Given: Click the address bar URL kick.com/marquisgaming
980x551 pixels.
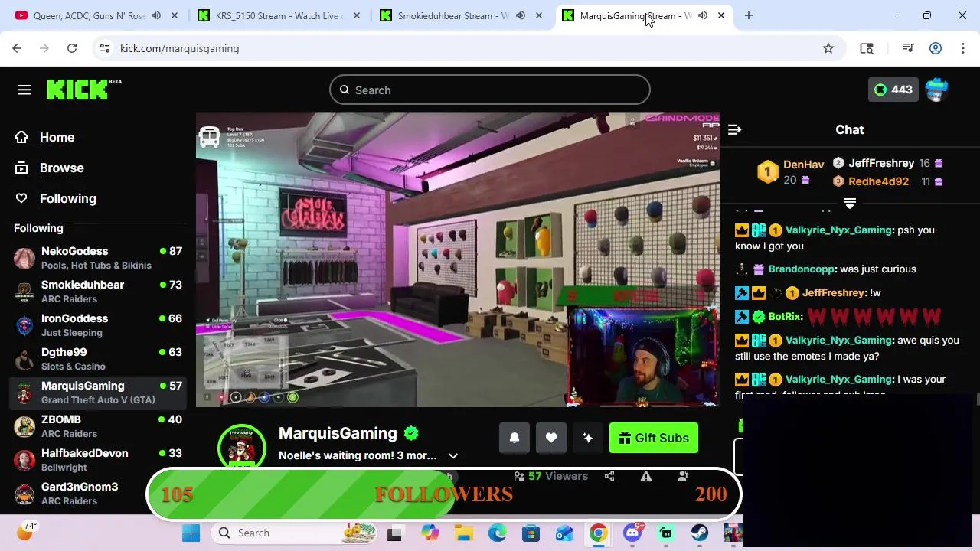Looking at the screenshot, I should tap(180, 48).
